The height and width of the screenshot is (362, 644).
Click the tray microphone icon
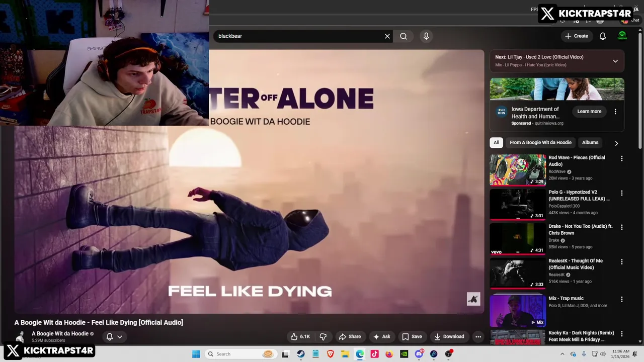[x=584, y=354]
